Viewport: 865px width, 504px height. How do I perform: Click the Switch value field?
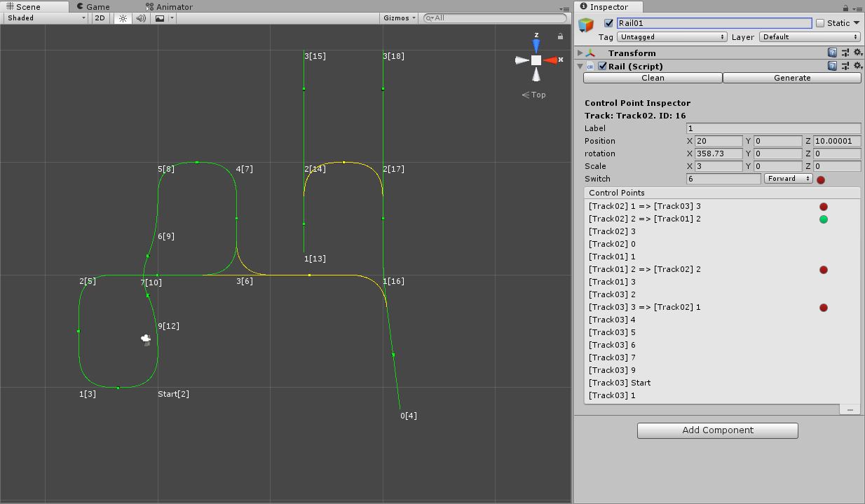pyautogui.click(x=723, y=179)
